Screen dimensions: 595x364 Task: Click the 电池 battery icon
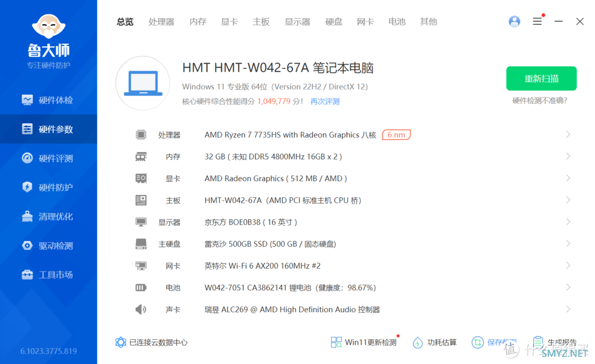click(141, 288)
